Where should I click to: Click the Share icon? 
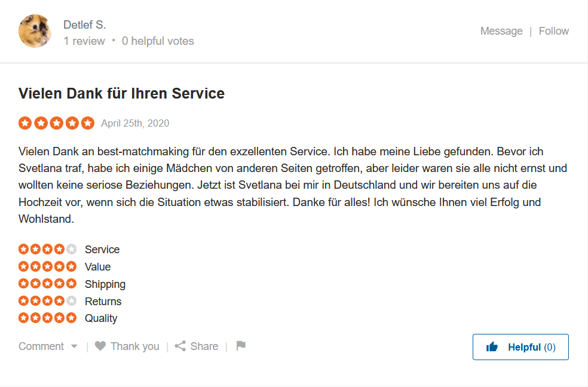(x=180, y=346)
